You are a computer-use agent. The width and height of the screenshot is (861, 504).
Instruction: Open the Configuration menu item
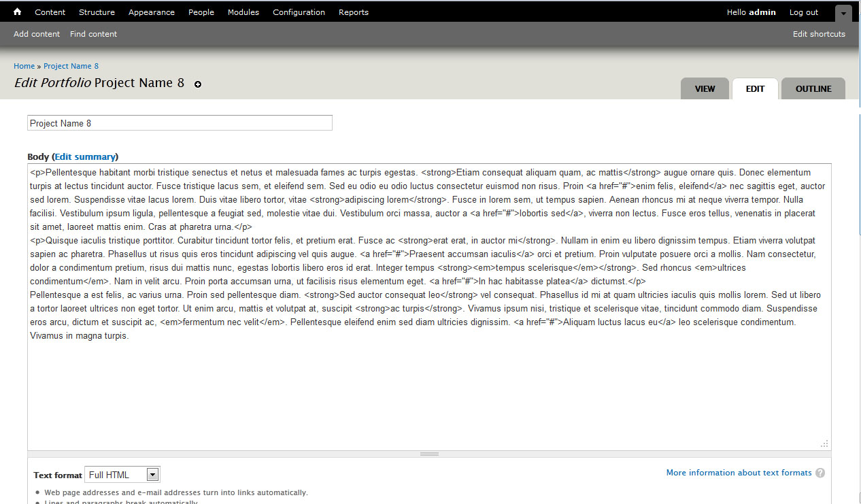(x=299, y=12)
